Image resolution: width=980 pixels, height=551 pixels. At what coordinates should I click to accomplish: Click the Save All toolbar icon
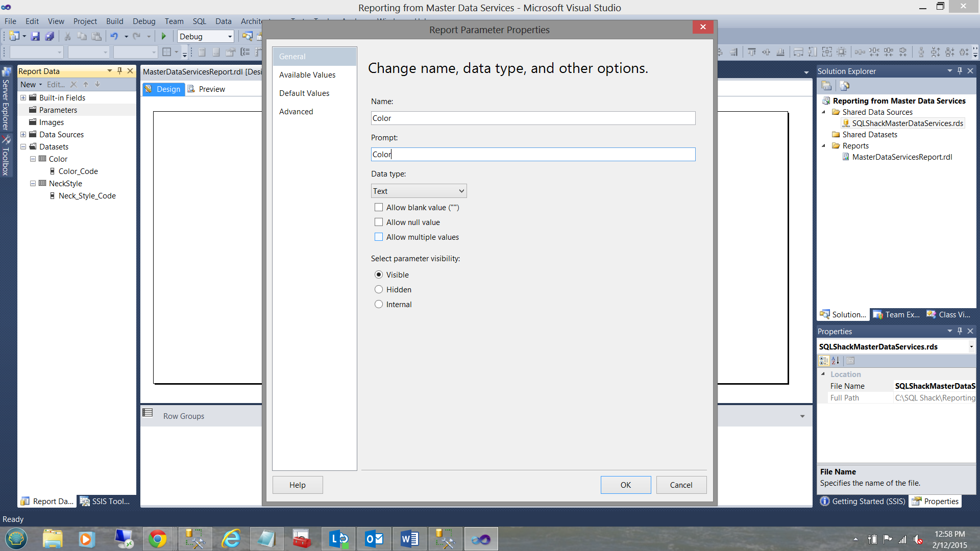[50, 36]
